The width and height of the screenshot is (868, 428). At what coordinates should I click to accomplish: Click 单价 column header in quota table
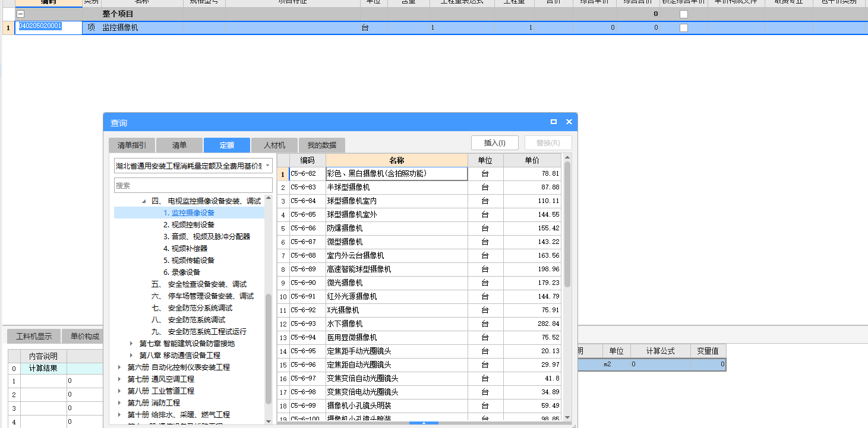[532, 160]
